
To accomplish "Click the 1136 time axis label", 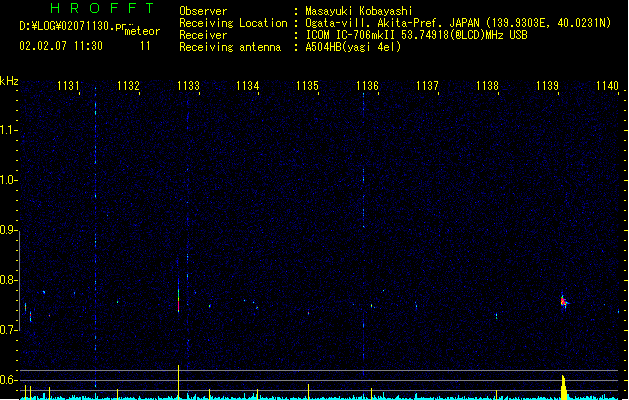I will [x=367, y=86].
